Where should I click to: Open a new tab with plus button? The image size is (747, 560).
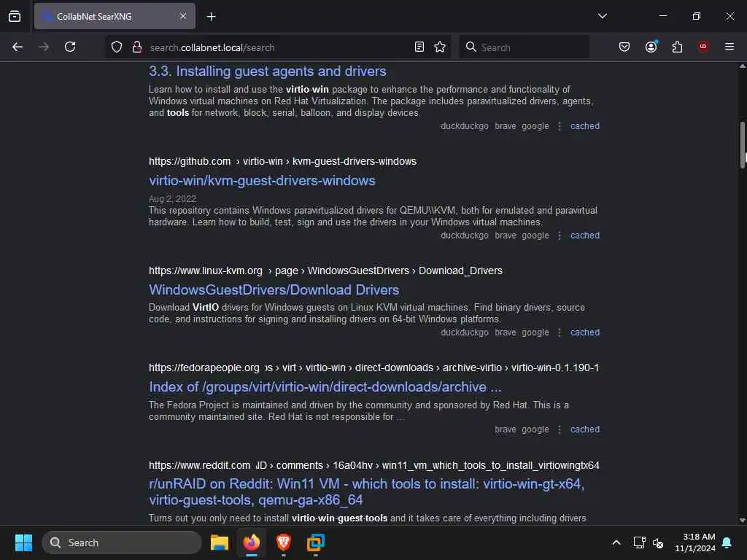(x=211, y=17)
